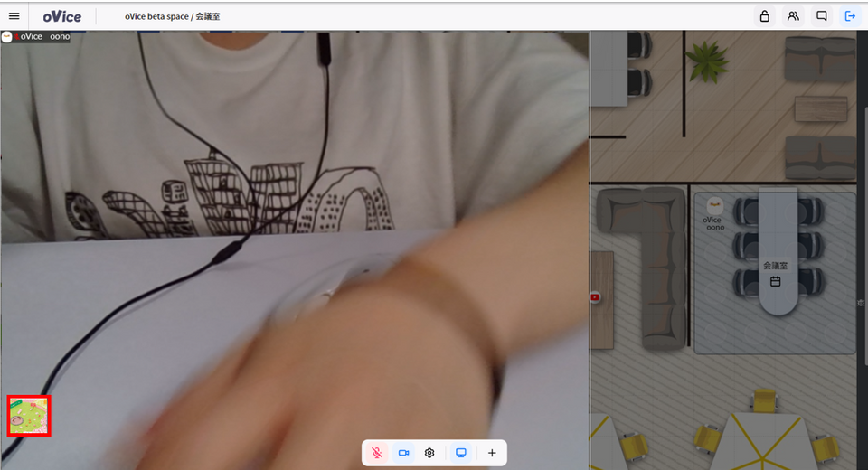Toggle the space lock icon
868x470 pixels.
pyautogui.click(x=765, y=16)
